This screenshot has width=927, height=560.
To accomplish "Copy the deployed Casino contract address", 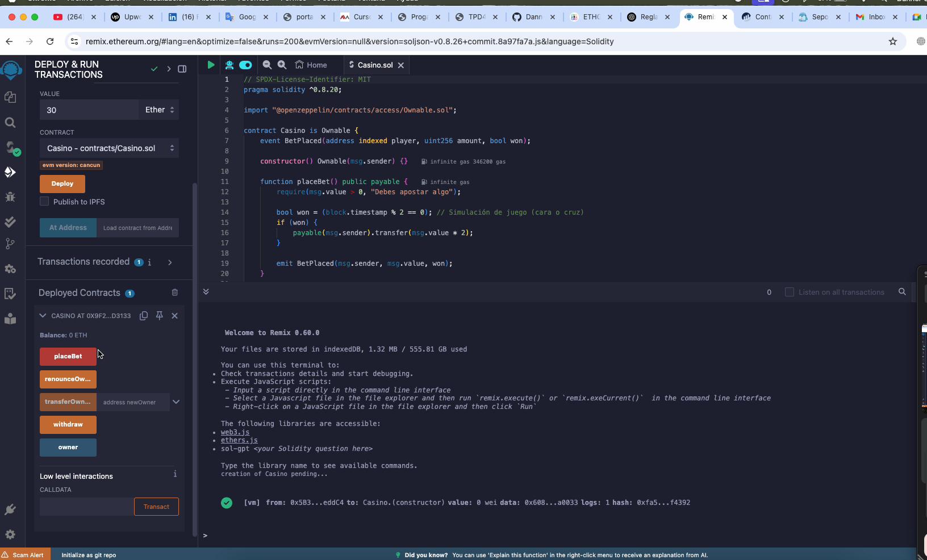I will pyautogui.click(x=144, y=316).
